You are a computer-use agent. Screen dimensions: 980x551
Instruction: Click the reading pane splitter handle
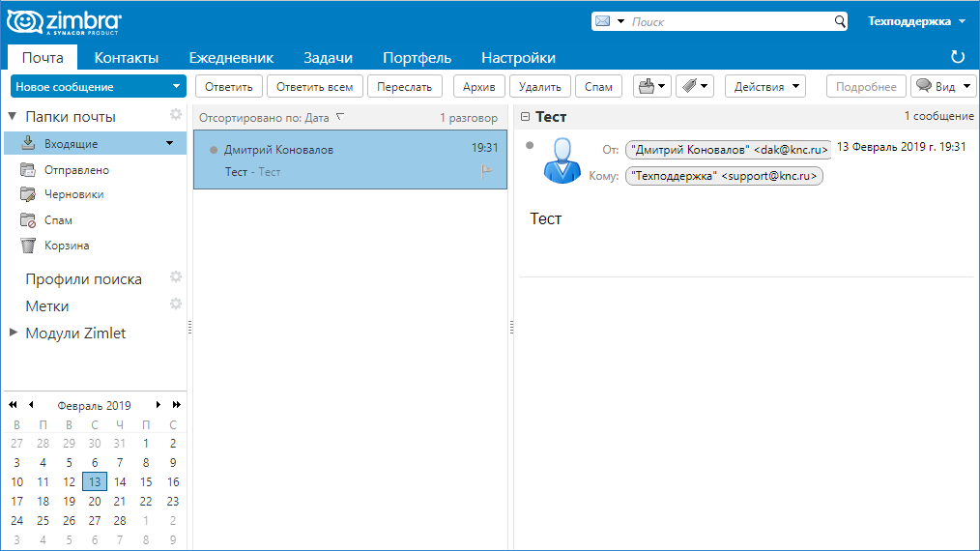pos(511,327)
